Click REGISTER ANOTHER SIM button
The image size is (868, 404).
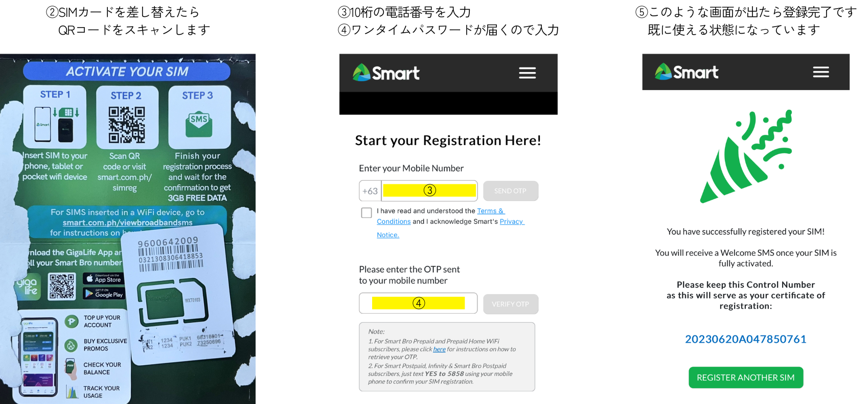(x=745, y=377)
